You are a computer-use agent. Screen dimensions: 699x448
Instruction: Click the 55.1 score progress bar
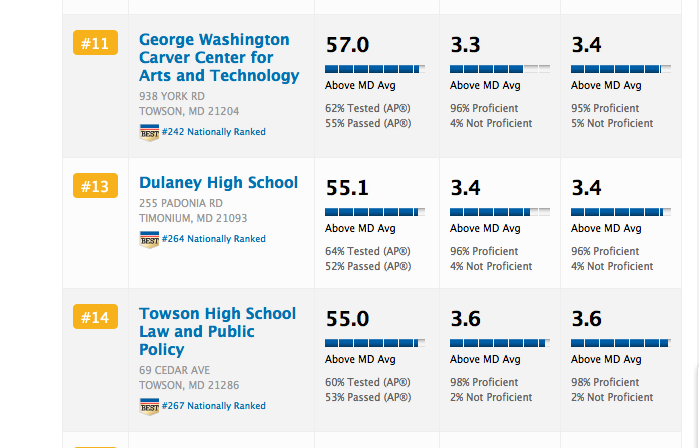click(375, 212)
